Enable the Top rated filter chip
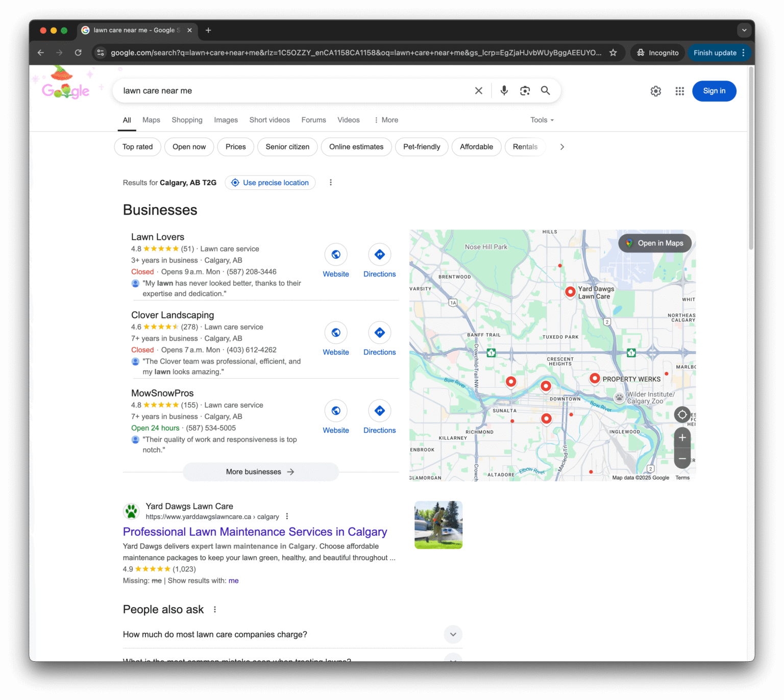 coord(137,147)
